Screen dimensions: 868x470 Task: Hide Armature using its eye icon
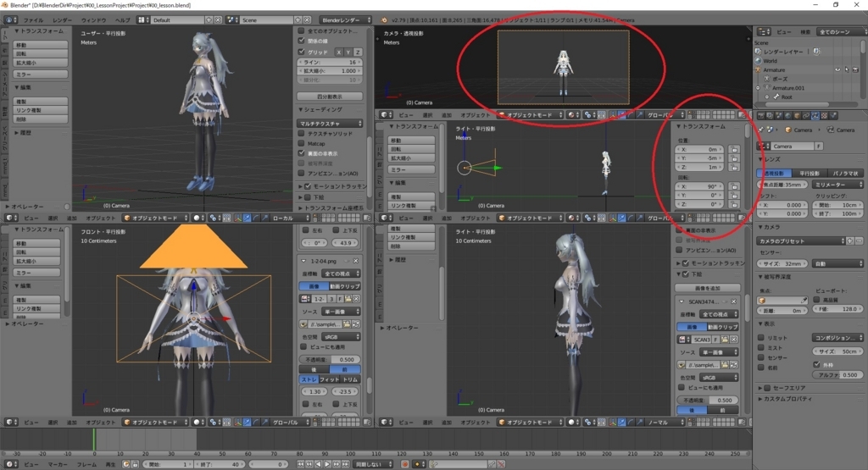837,69
